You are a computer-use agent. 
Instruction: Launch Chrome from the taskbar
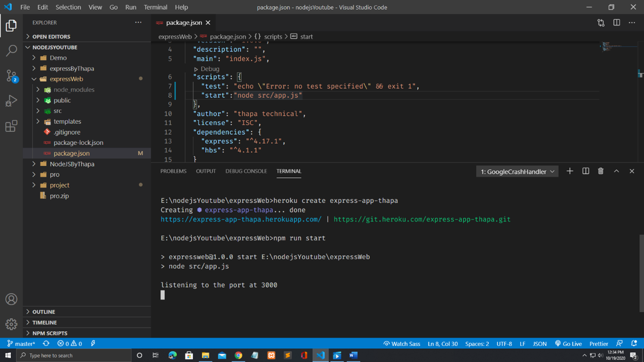coord(238,355)
